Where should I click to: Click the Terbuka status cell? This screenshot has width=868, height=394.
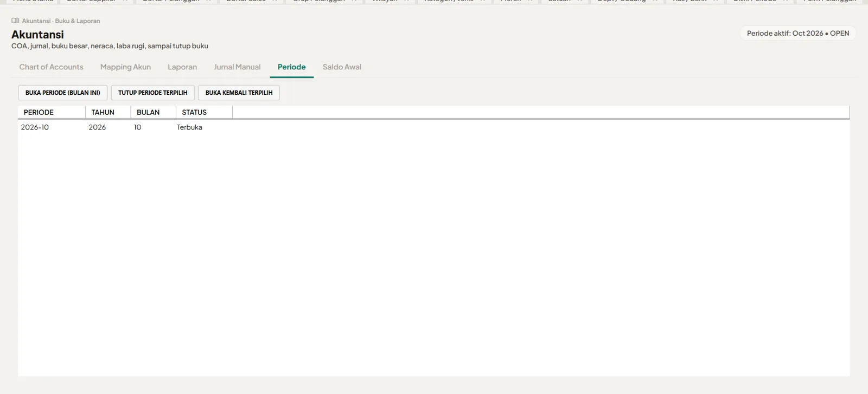[189, 127]
